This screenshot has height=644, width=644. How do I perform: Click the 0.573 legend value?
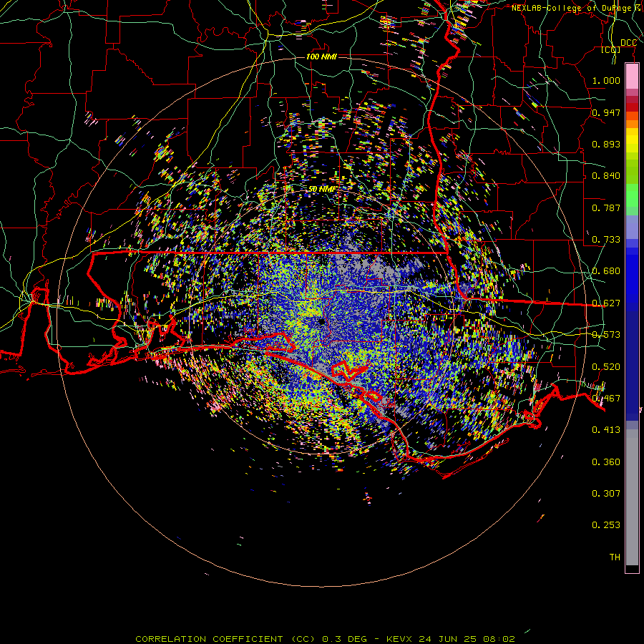coord(606,335)
